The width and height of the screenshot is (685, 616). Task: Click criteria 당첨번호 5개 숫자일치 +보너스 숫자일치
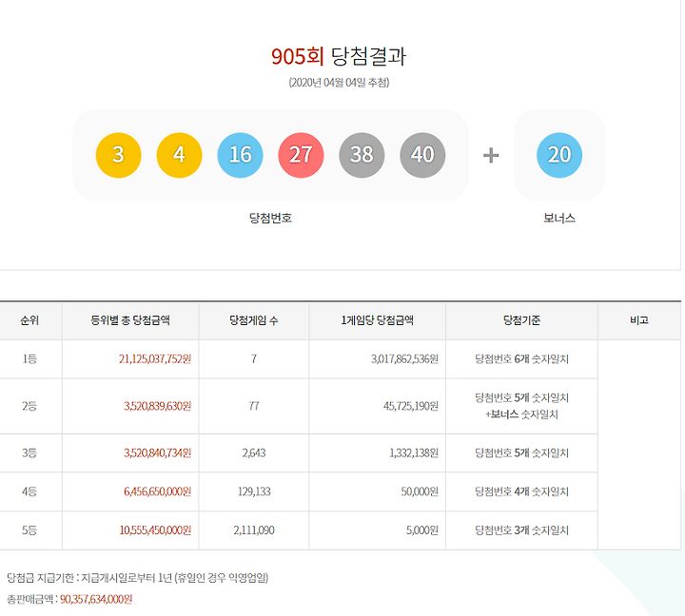(x=521, y=406)
